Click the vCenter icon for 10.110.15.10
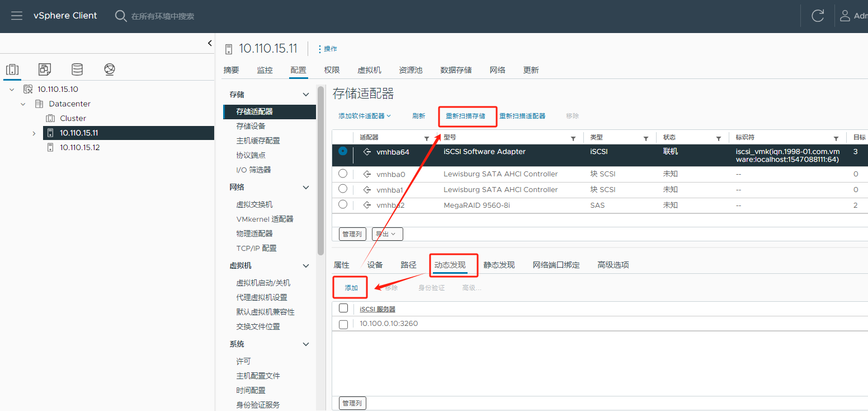The width and height of the screenshot is (868, 411). [28, 89]
